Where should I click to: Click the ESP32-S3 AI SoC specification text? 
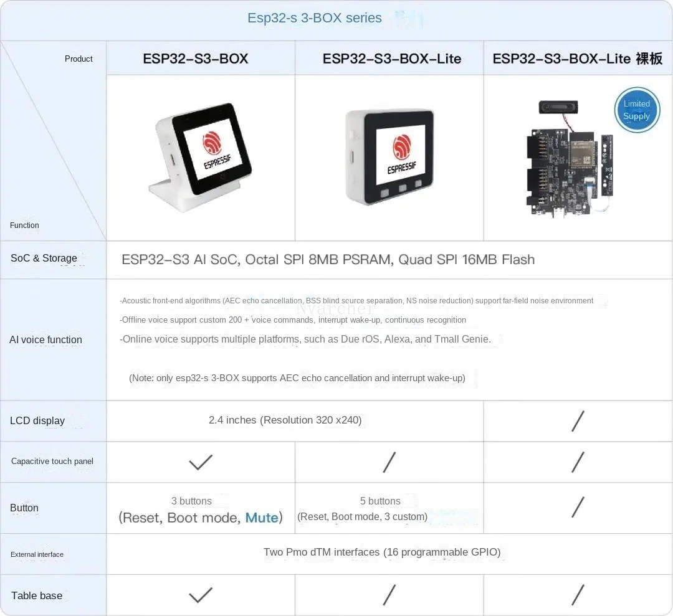(328, 260)
